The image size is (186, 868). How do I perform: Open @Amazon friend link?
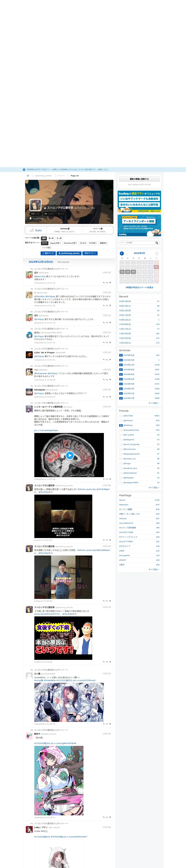128,421
